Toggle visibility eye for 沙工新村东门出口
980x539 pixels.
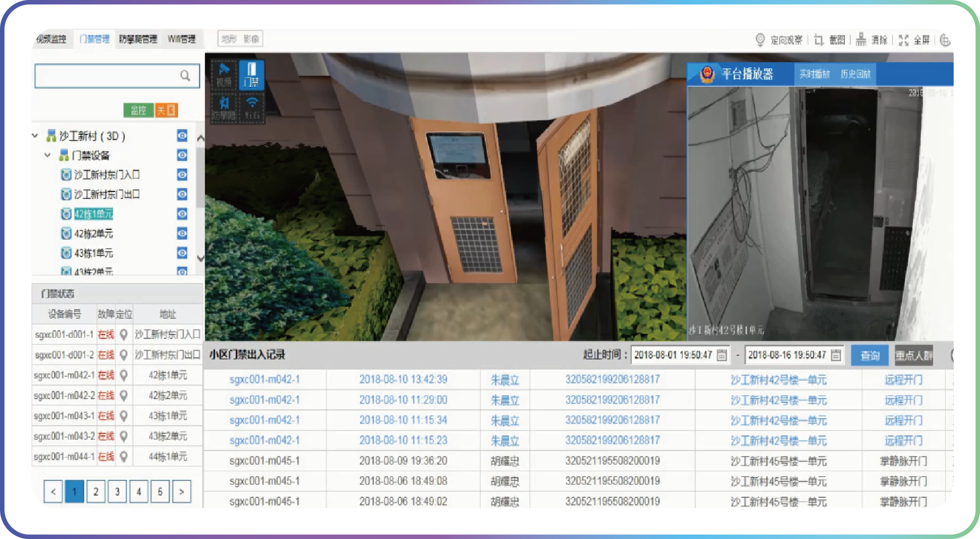[x=182, y=194]
